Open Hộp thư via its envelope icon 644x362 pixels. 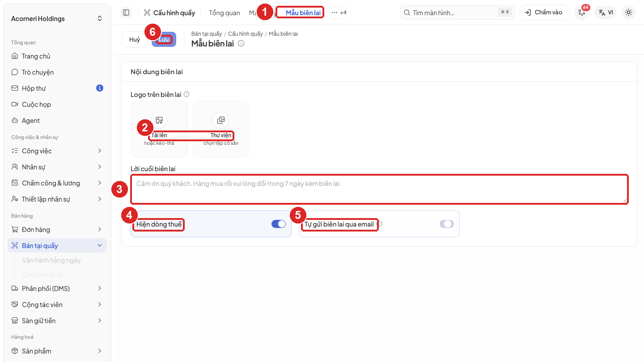(15, 88)
